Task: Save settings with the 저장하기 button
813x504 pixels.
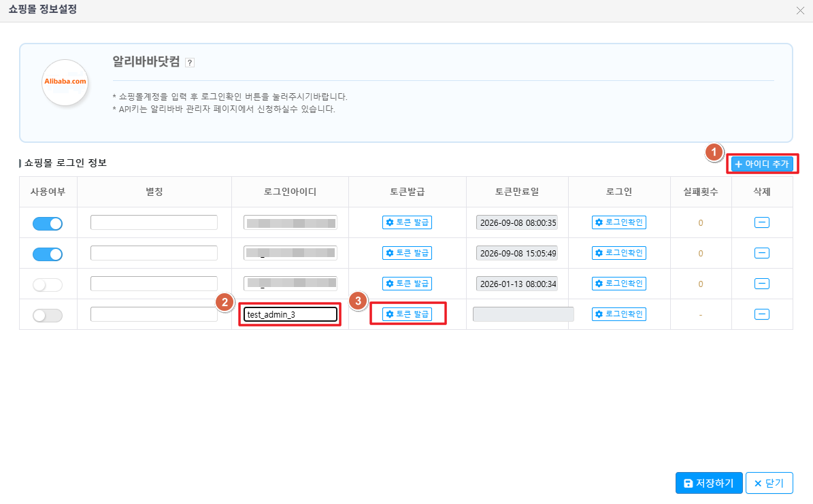Action: [x=708, y=483]
